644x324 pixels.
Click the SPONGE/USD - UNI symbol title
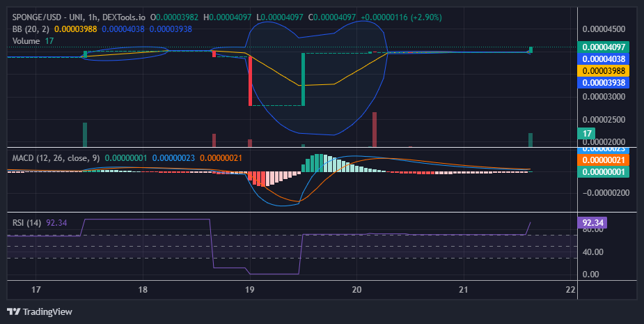tap(48, 17)
